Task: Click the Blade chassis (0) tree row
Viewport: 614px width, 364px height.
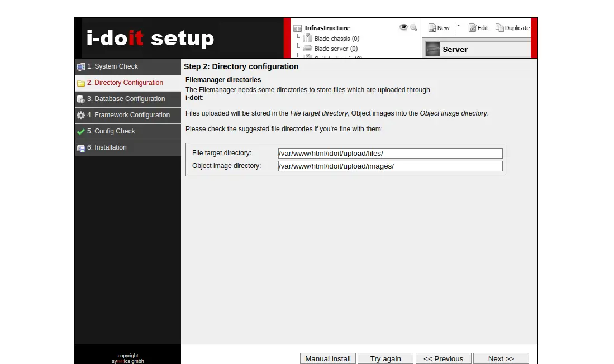Action: [x=332, y=39]
